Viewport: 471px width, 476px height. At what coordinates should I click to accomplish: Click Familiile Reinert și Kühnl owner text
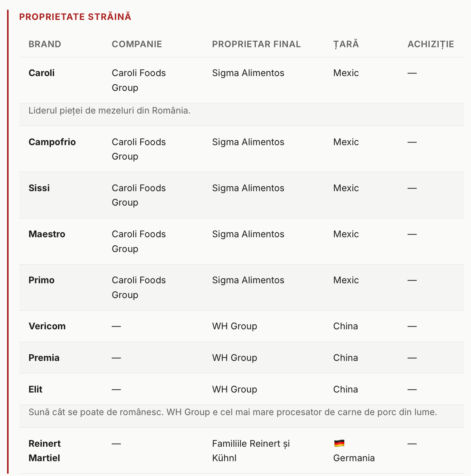[x=251, y=451]
